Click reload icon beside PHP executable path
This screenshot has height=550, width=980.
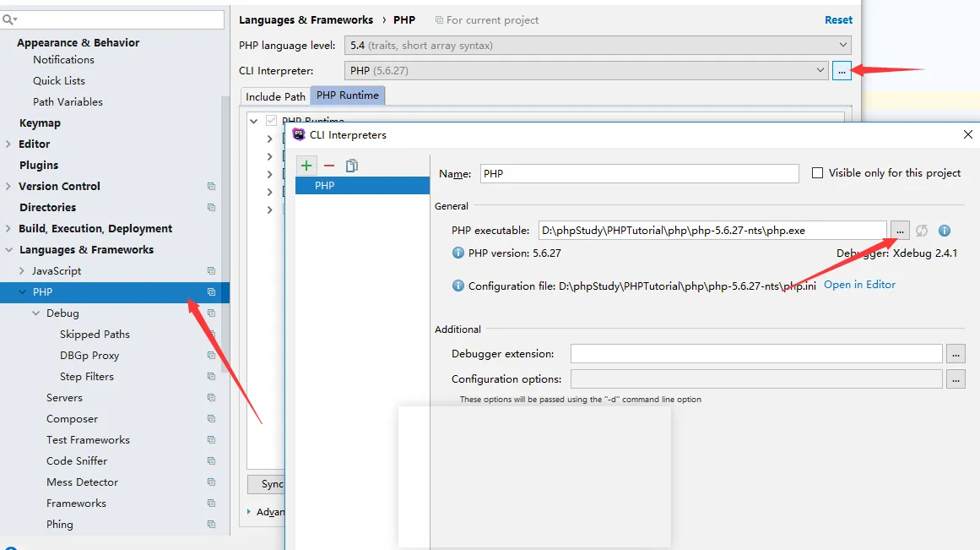[x=922, y=231]
